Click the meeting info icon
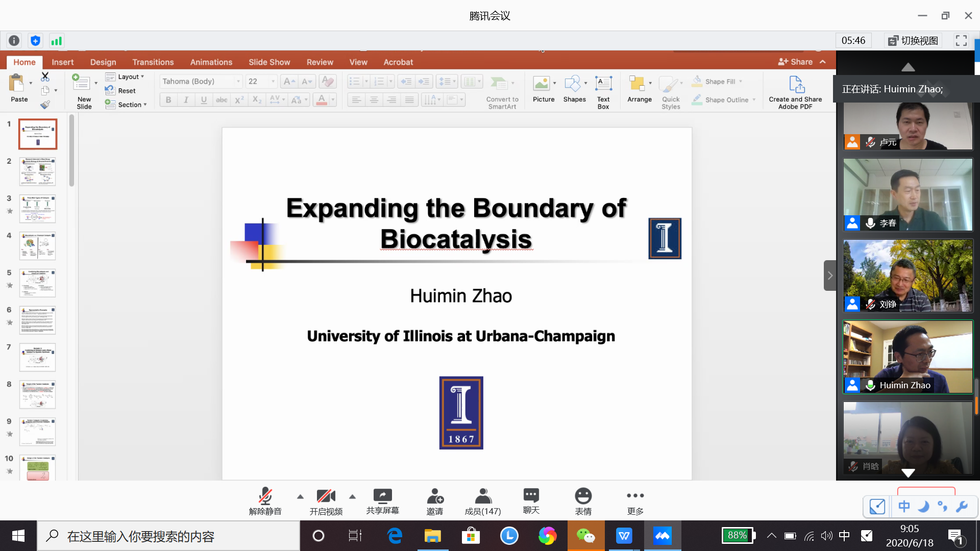Image resolution: width=980 pixels, height=551 pixels. (x=14, y=41)
